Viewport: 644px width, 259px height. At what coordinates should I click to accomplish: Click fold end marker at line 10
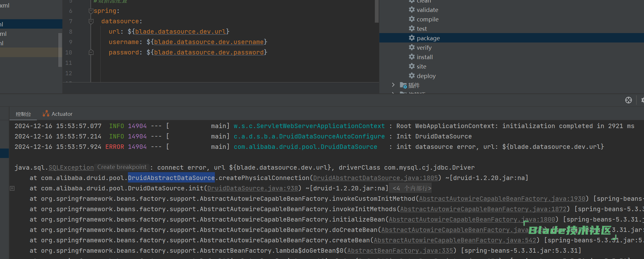tap(91, 52)
